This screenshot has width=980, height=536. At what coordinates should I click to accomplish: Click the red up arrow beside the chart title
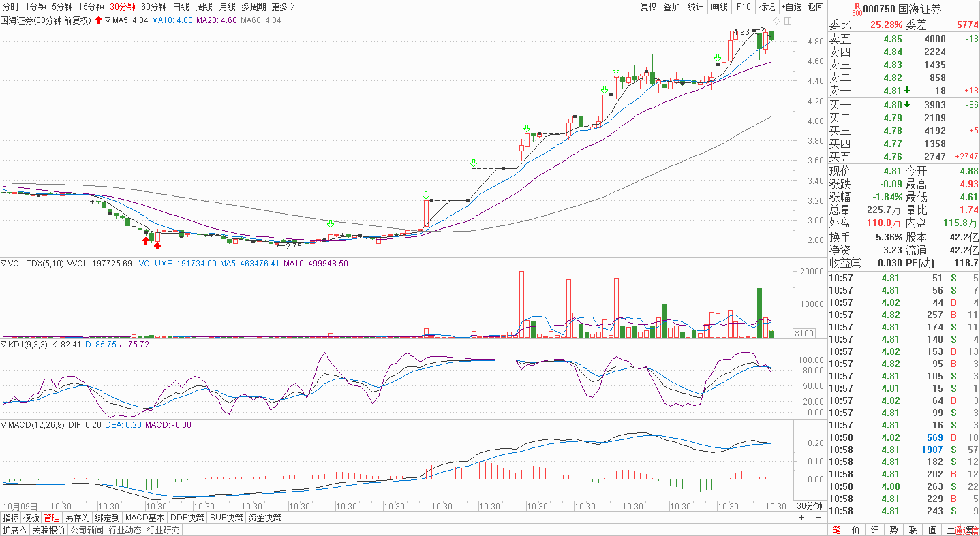[99, 20]
